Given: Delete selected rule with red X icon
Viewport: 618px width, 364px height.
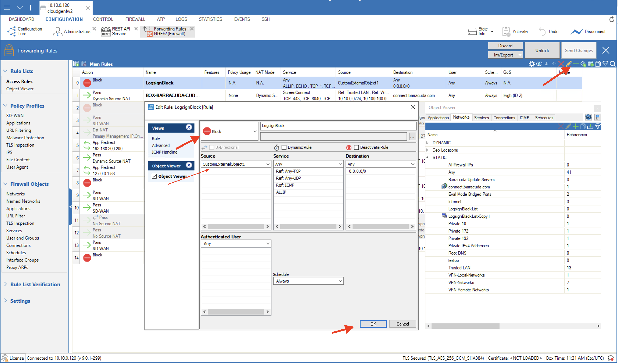Looking at the screenshot, I should tap(561, 64).
